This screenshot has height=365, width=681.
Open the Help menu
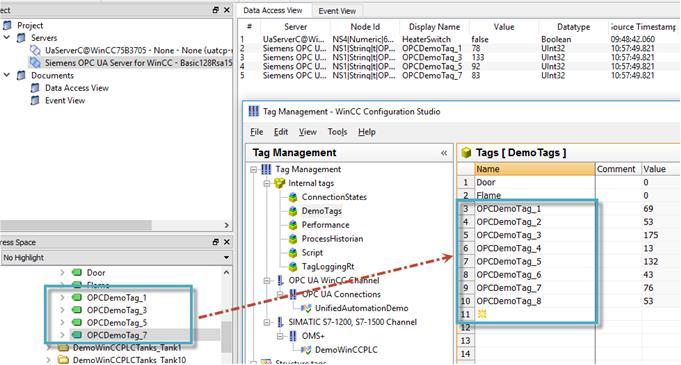tap(367, 132)
